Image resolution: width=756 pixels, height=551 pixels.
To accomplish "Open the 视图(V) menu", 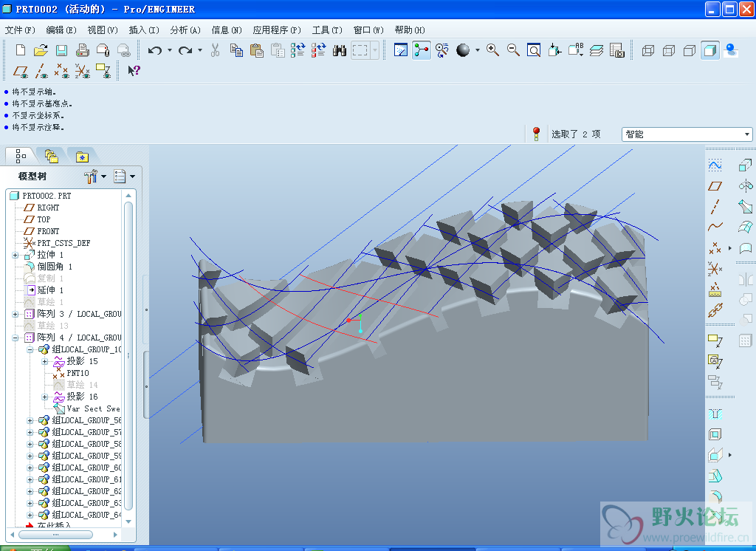I will [103, 30].
